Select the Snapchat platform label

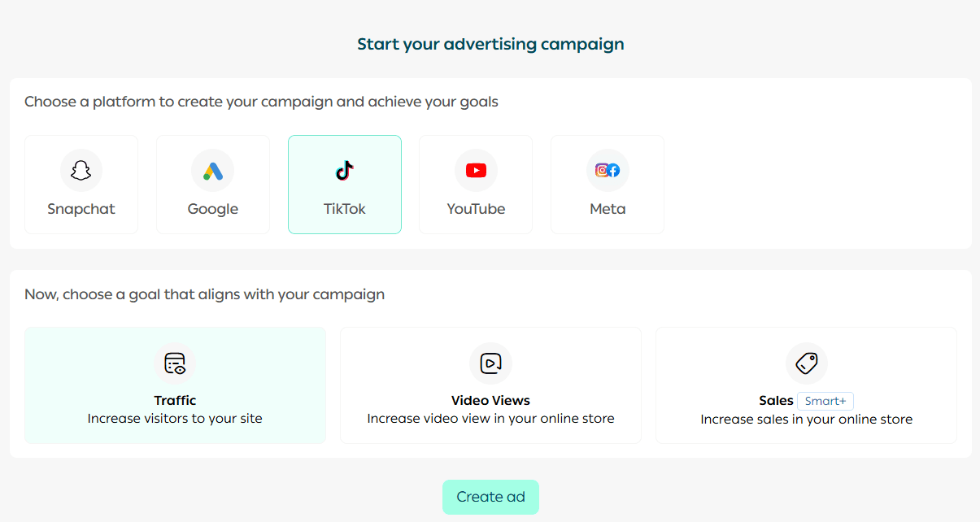click(81, 209)
